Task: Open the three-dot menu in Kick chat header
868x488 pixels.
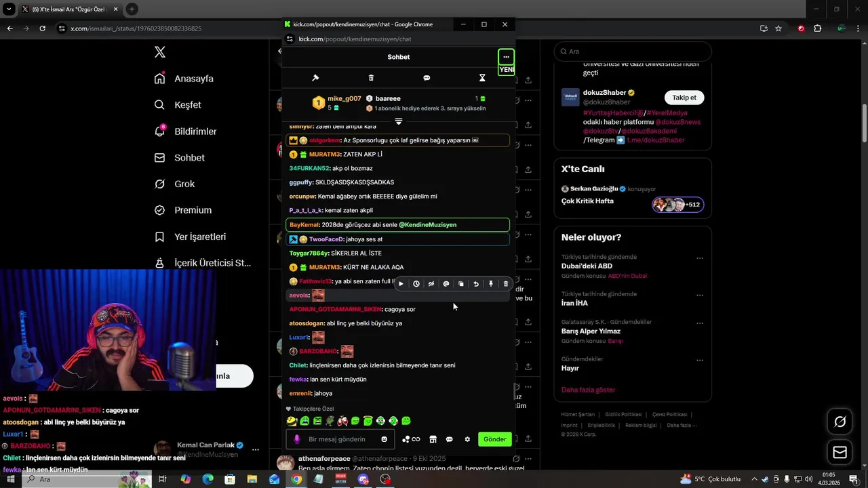Action: (506, 57)
